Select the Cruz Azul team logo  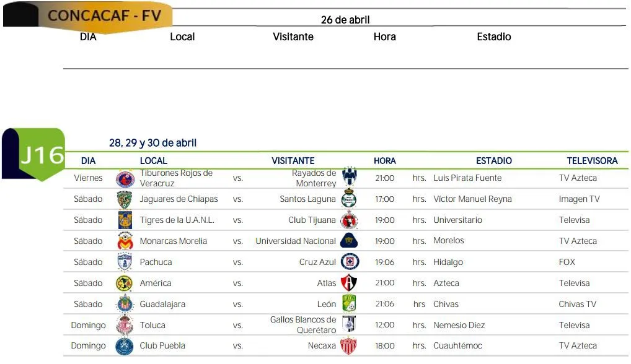coord(350,262)
